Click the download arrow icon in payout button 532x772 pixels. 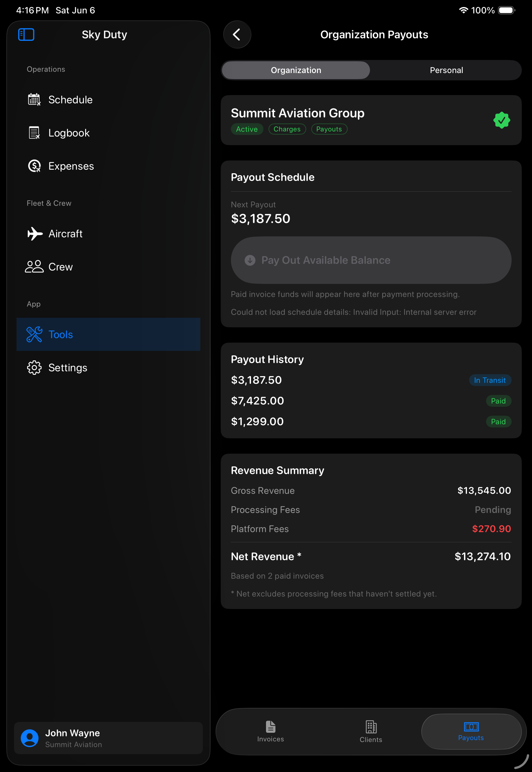250,260
